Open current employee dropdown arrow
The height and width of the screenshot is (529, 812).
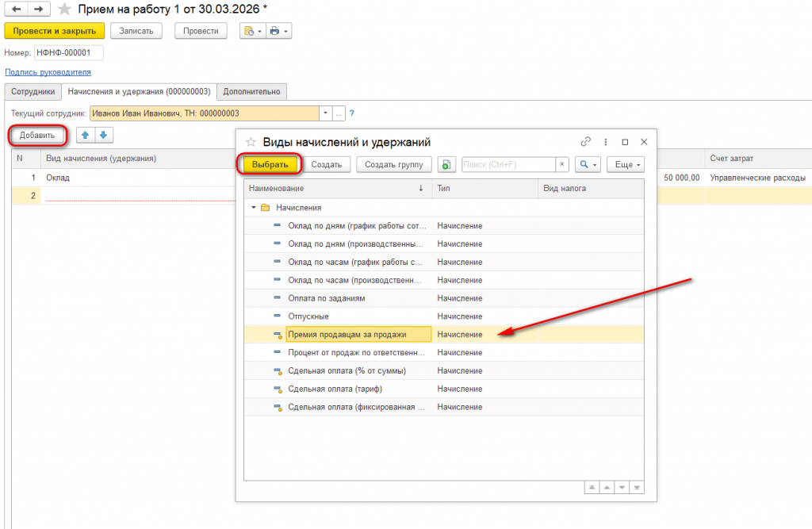coord(326,113)
